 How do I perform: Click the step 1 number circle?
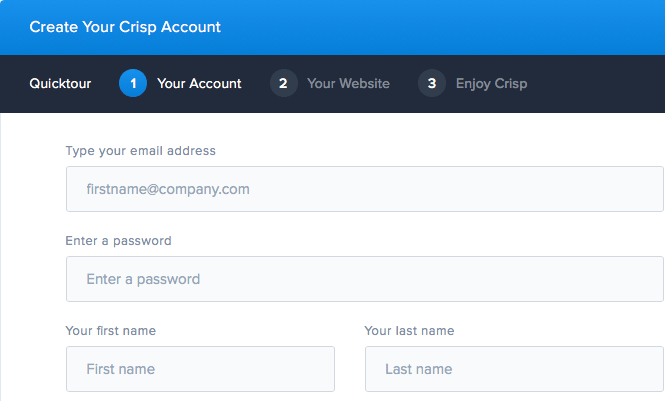pos(133,84)
